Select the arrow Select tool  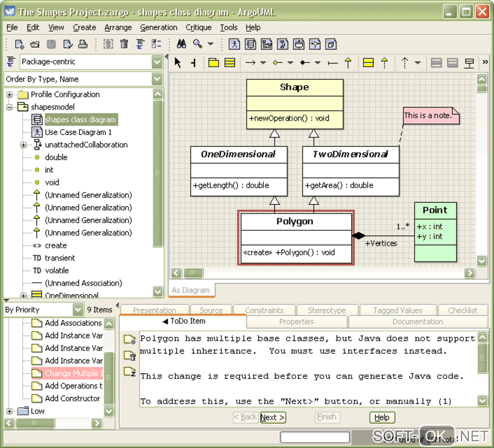(178, 62)
